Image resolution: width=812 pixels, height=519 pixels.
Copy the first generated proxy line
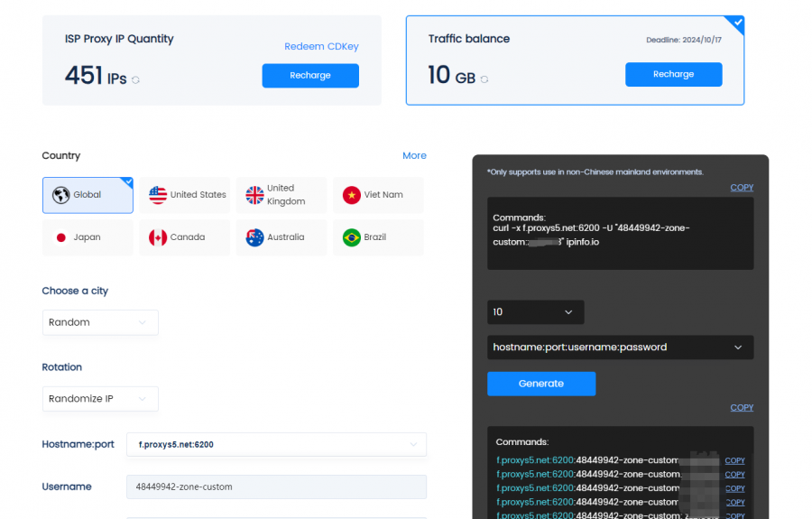tap(734, 460)
